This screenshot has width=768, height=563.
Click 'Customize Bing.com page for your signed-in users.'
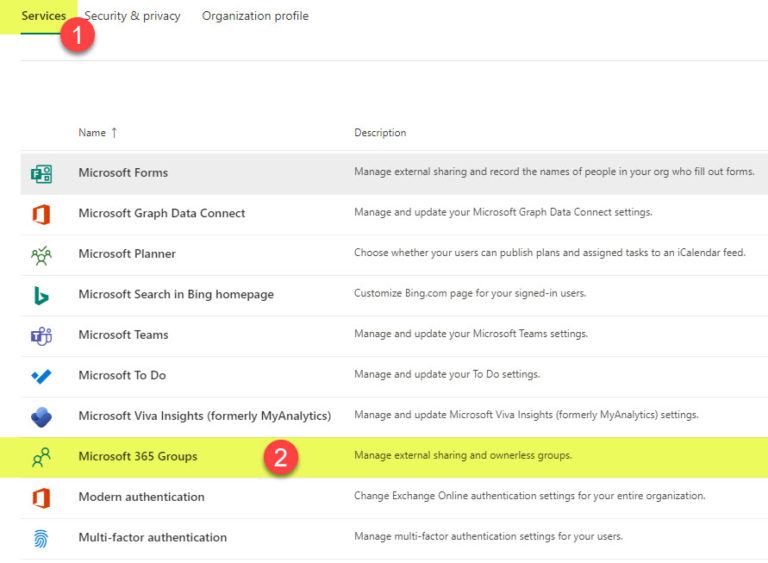click(x=470, y=293)
